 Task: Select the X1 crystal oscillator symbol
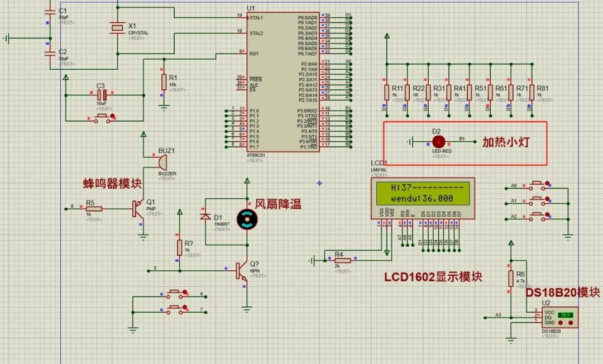point(117,27)
